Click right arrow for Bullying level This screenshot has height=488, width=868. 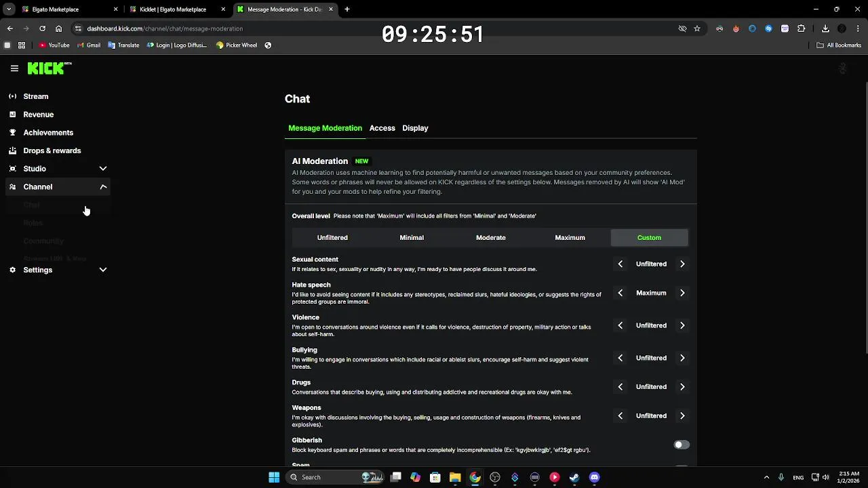[x=682, y=358]
